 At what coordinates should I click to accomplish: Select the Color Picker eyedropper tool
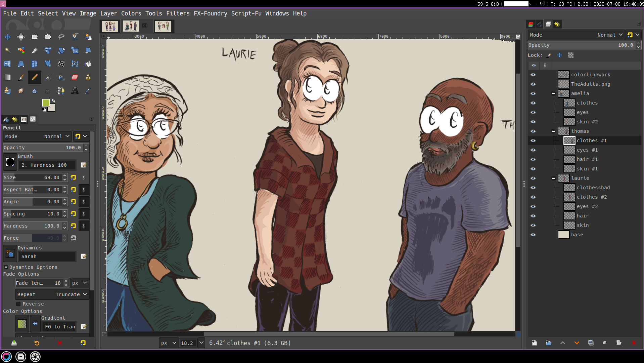click(88, 91)
